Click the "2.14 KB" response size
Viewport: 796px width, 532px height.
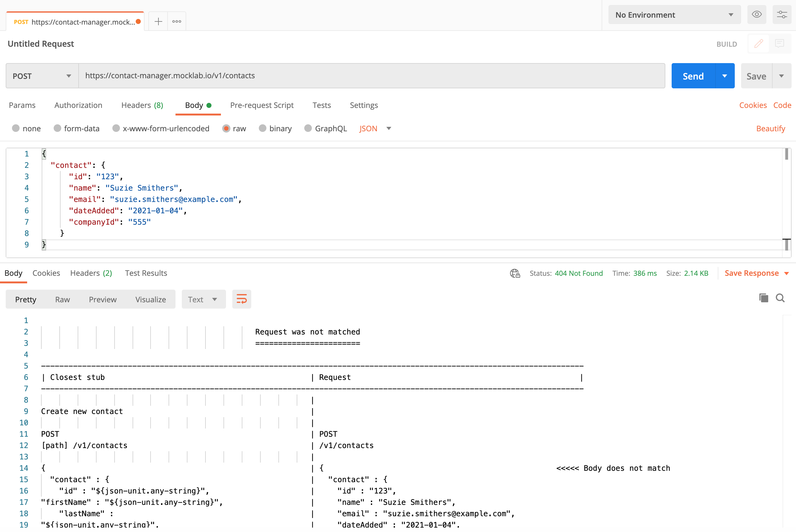pos(696,274)
